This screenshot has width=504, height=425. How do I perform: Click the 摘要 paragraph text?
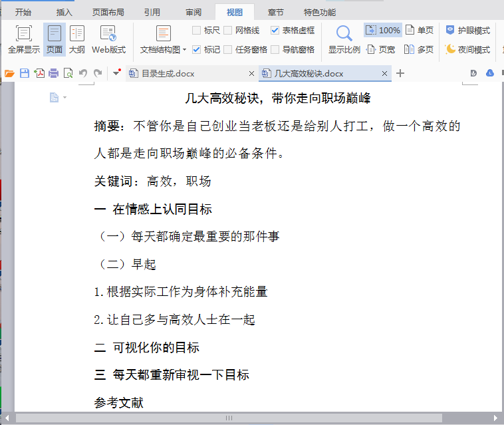277,140
